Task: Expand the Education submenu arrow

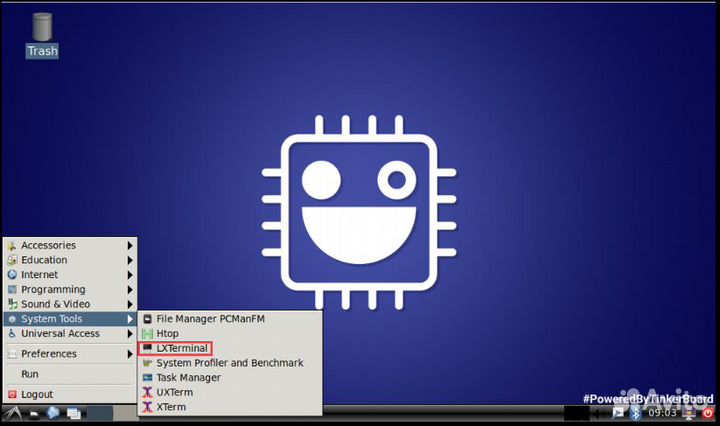Action: point(130,260)
